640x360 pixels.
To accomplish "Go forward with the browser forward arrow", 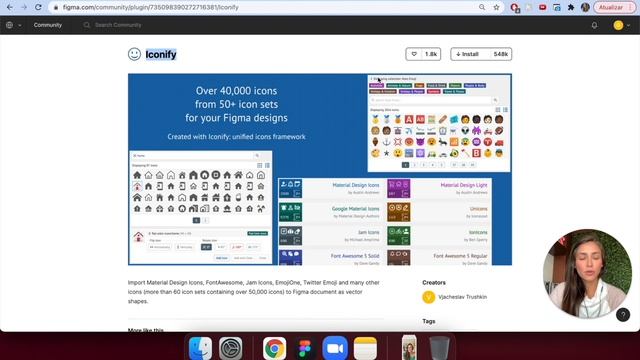I will pos(24,7).
